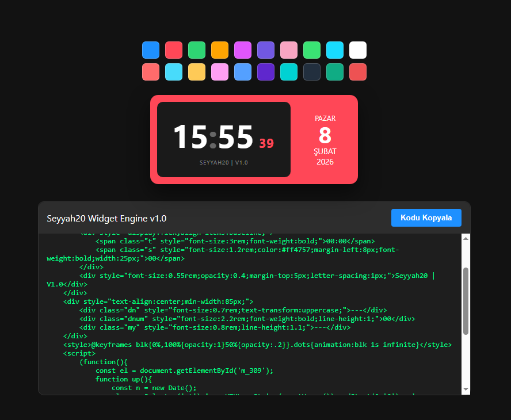Apply the dark navy color swatch
This screenshot has height=420, width=511.
click(312, 72)
